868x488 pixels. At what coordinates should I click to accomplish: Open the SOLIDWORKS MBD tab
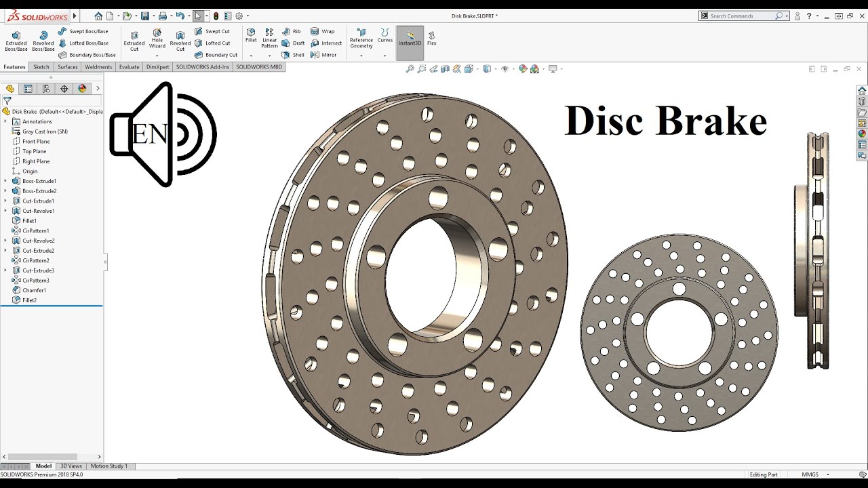tap(259, 67)
